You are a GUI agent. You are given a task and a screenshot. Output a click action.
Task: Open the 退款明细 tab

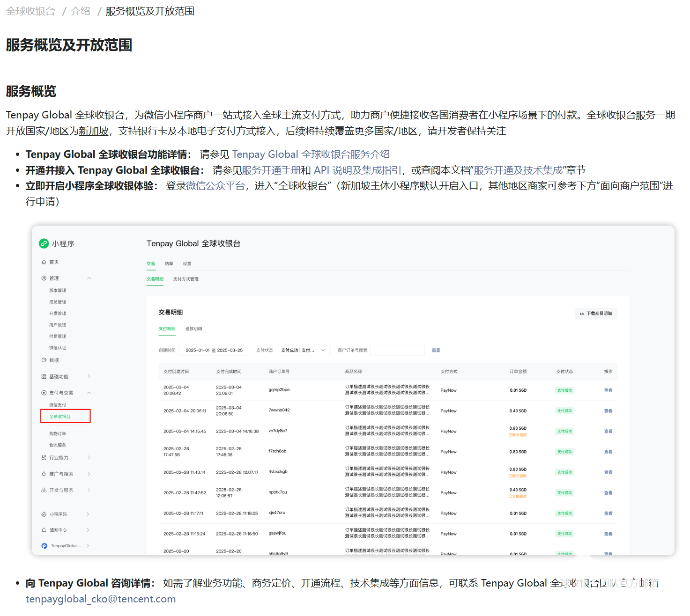pos(193,329)
